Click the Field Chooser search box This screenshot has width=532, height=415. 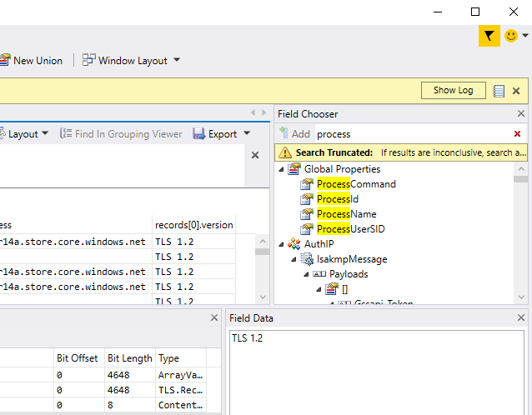[412, 134]
